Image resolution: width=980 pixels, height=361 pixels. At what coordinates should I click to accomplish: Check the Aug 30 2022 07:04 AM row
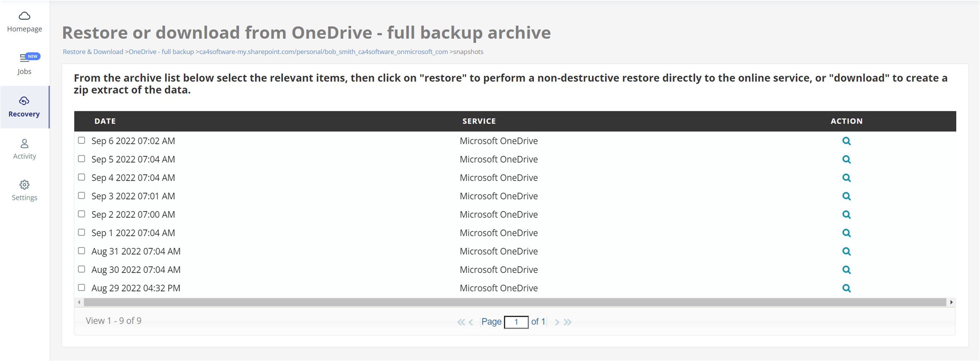point(81,269)
